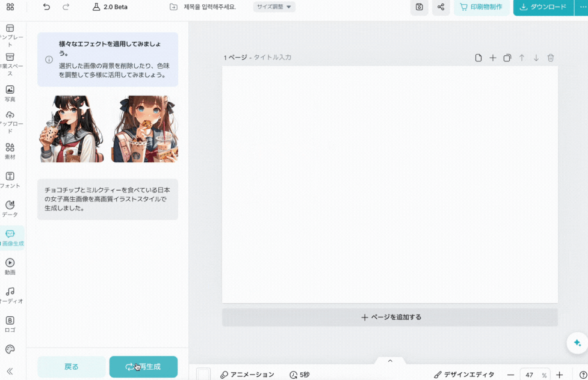Open the 動画 tab in sidebar
Viewport: 588px width, 380px height.
tap(10, 266)
